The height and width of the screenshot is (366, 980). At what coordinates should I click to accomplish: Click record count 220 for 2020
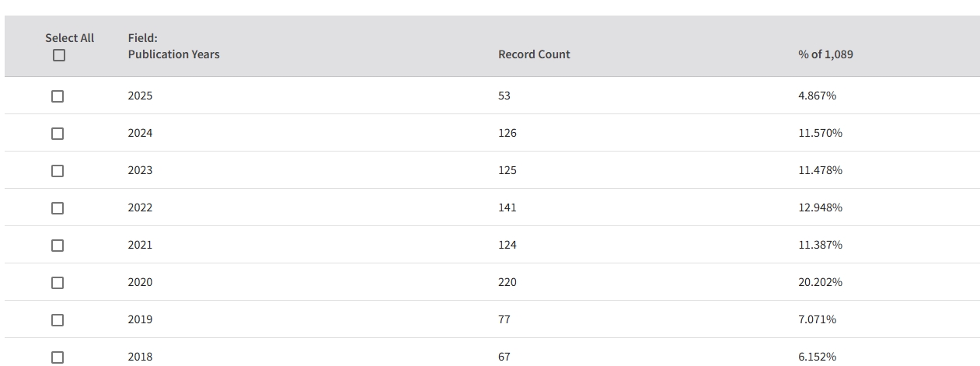tap(507, 282)
